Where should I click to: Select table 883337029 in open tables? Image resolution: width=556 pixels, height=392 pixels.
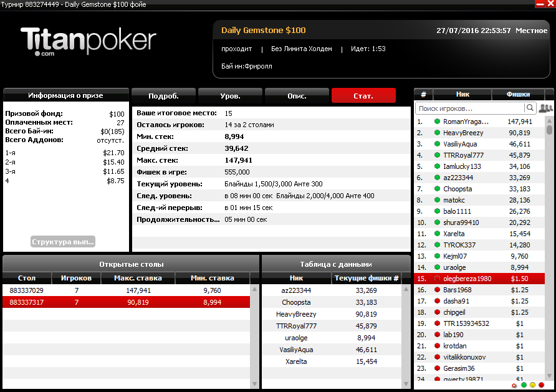[127, 290]
